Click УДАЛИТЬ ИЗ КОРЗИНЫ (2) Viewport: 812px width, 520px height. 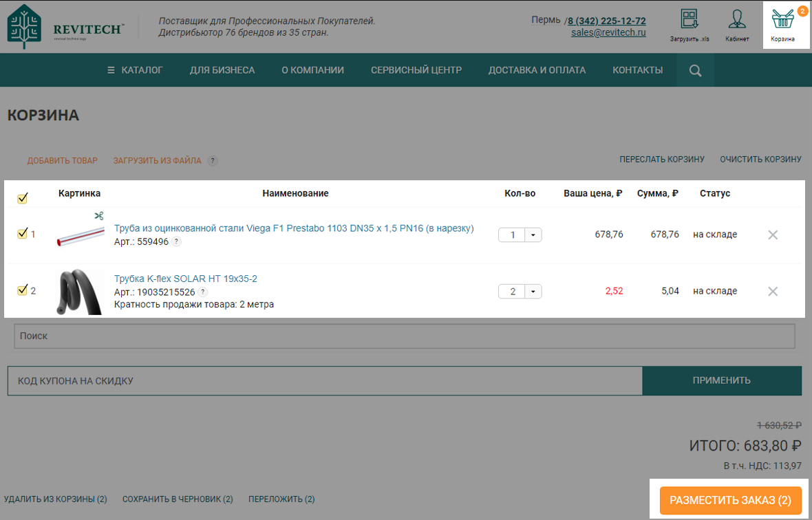pos(56,499)
